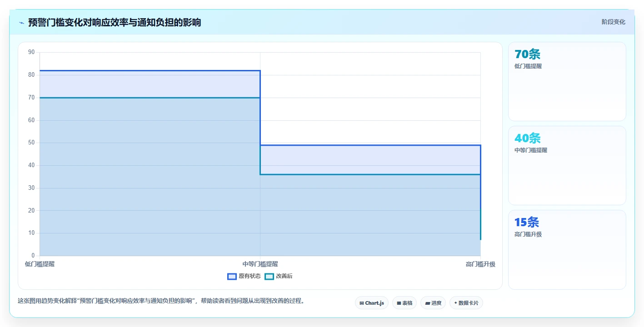Click the 原有状态 blue legend swatch

tap(232, 276)
